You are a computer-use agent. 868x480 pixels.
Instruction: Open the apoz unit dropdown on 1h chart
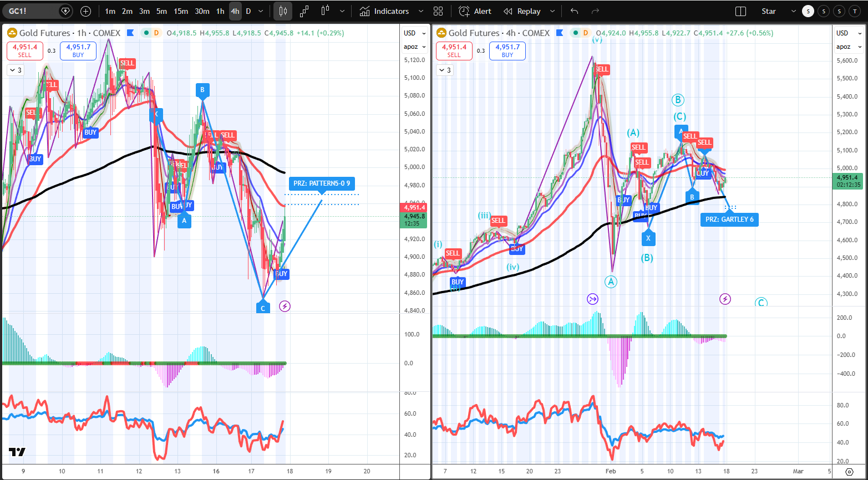click(x=414, y=47)
